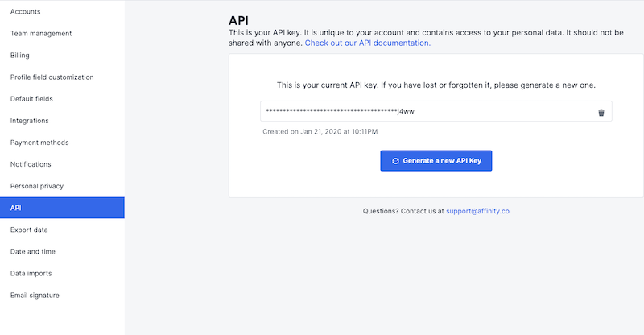Open the Billing settings page
The height and width of the screenshot is (335, 644).
point(20,56)
